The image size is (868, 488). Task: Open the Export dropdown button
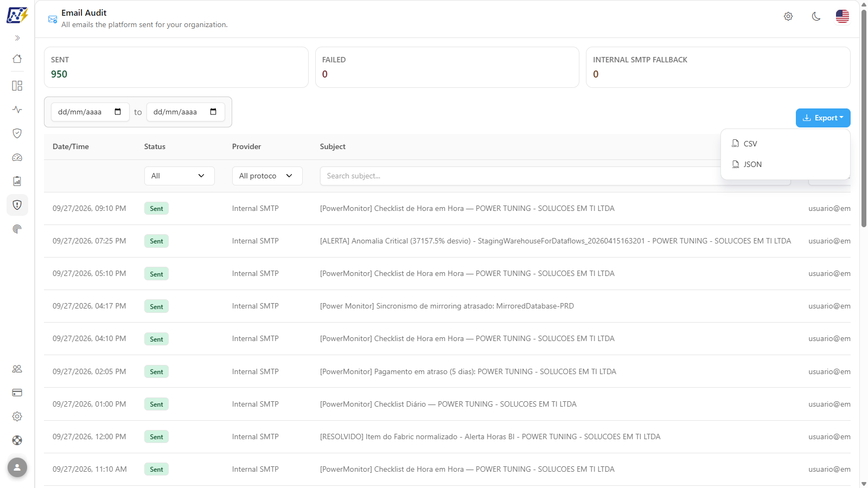pos(823,118)
